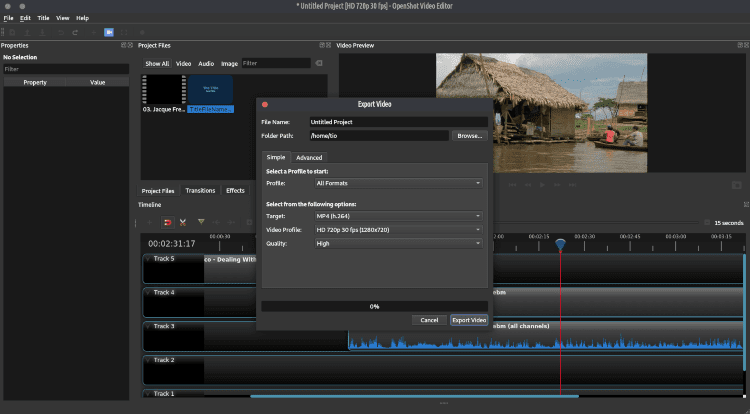Toggle the Razor scissors tool in the timeline toolbar
Viewport: 750px width, 414px height.
tap(183, 222)
